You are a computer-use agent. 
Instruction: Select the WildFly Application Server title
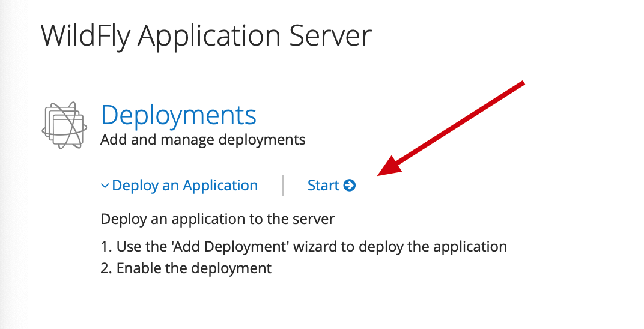(206, 36)
